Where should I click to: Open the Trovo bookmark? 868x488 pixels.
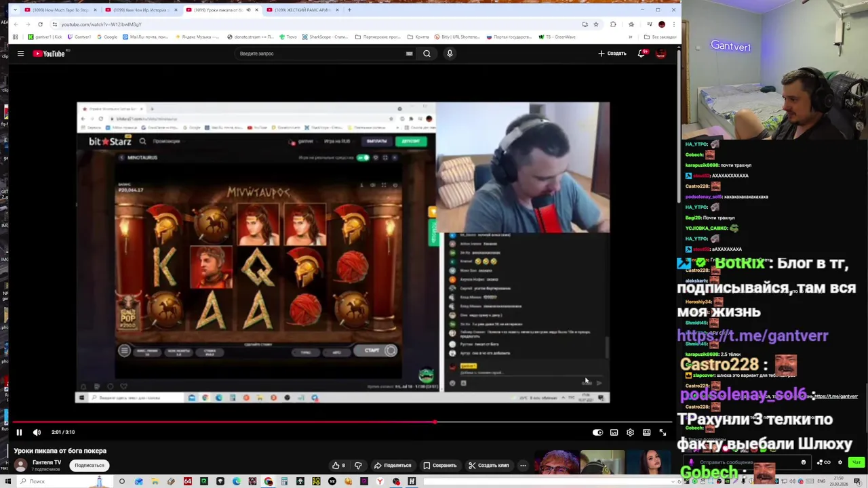tap(288, 37)
